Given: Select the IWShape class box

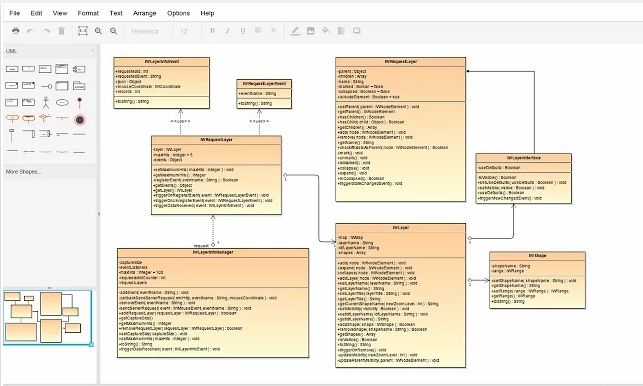Looking at the screenshot, I should tap(537, 280).
